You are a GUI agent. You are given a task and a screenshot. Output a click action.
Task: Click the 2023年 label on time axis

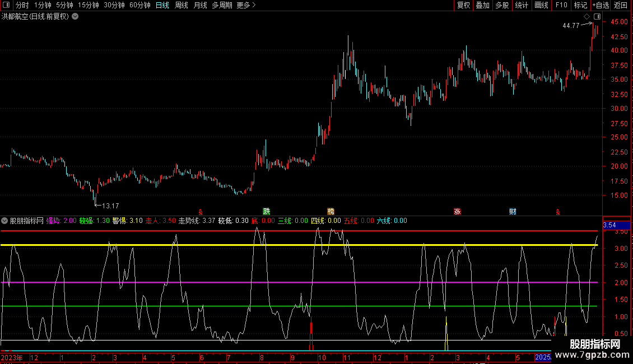point(12,357)
